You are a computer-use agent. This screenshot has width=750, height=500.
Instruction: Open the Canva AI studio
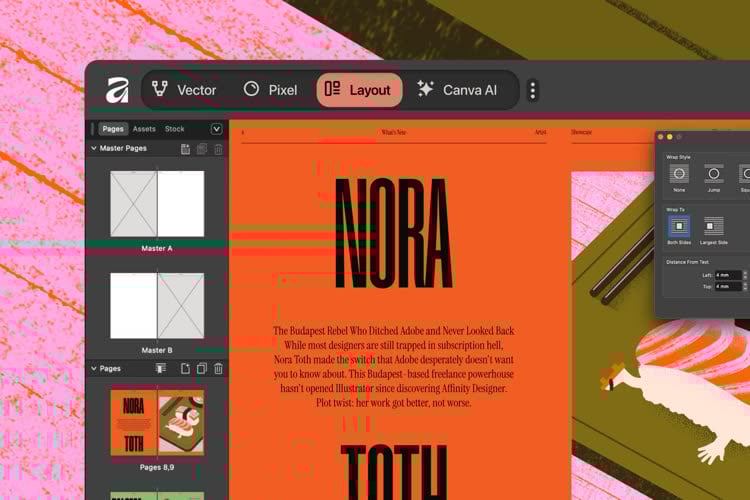coord(457,90)
